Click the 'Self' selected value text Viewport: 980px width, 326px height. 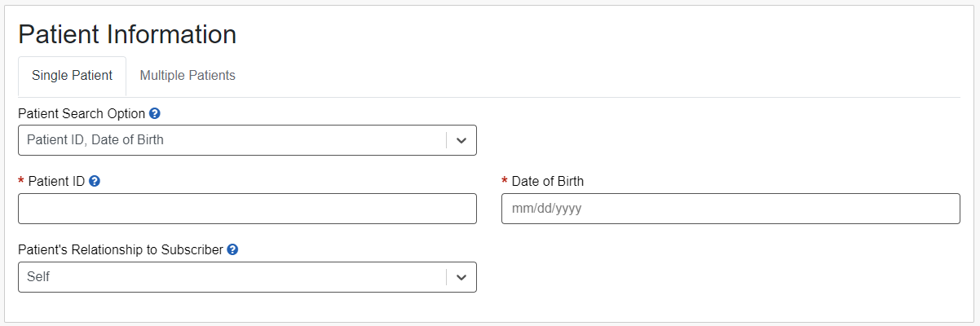click(38, 277)
